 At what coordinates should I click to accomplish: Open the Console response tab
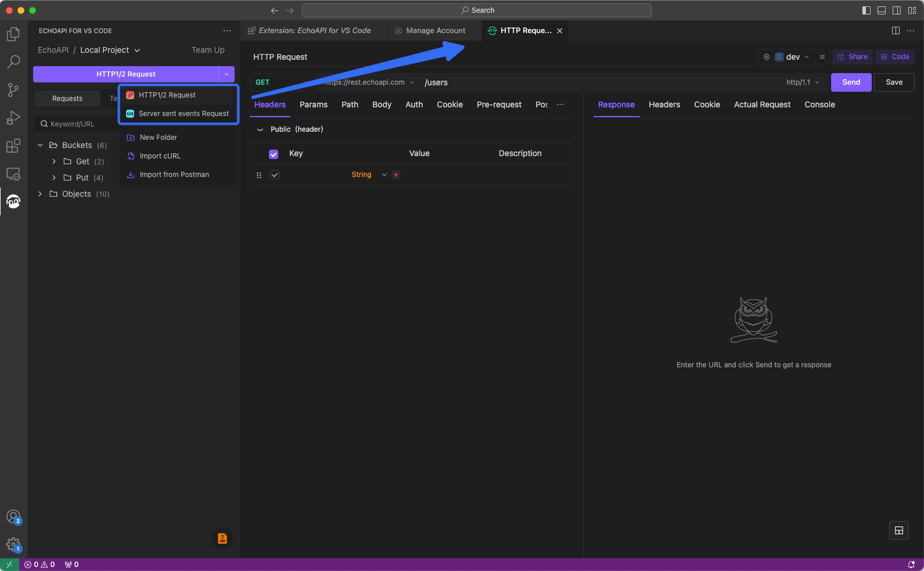[819, 104]
